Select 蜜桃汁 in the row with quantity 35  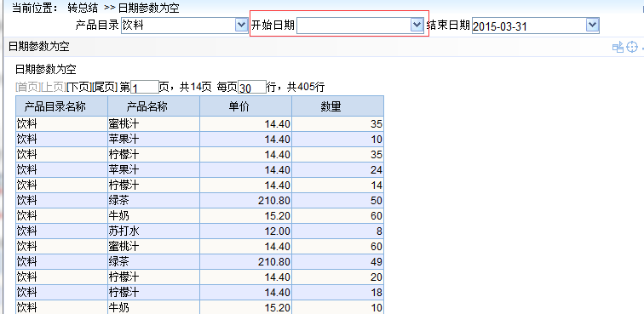(153, 123)
